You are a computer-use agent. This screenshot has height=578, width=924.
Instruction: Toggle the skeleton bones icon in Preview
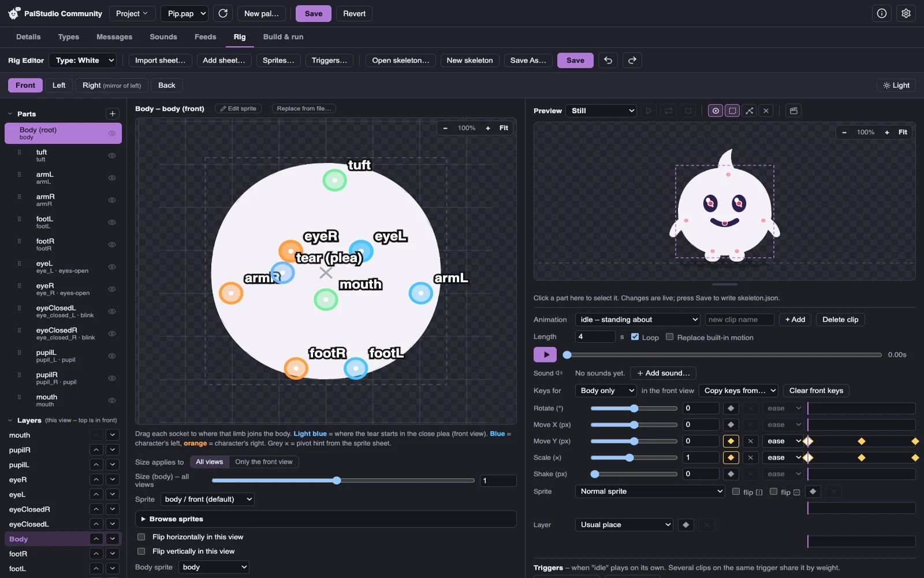click(x=749, y=110)
